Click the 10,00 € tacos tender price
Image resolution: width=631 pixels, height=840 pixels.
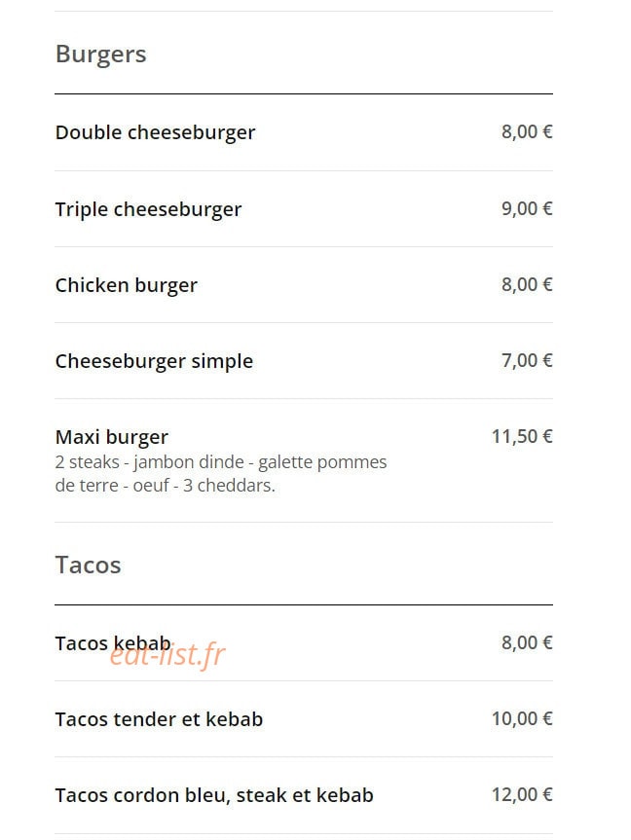click(x=522, y=719)
